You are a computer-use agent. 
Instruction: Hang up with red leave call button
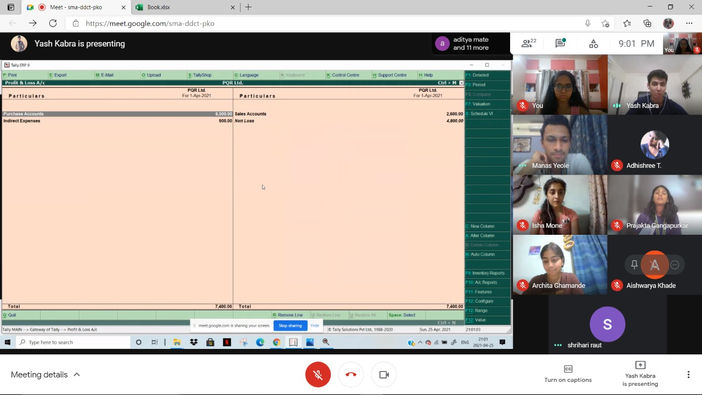[351, 374]
